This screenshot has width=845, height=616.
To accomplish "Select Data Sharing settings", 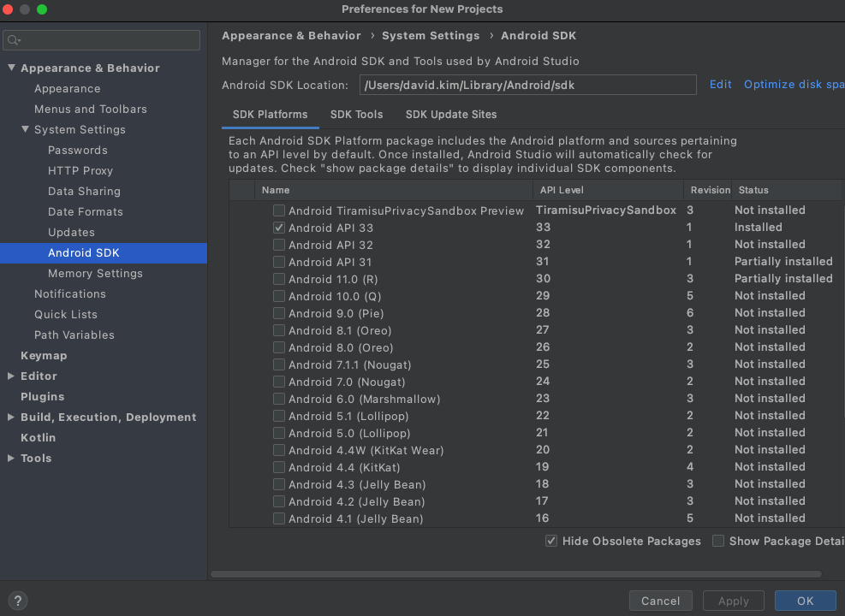I will pos(84,191).
